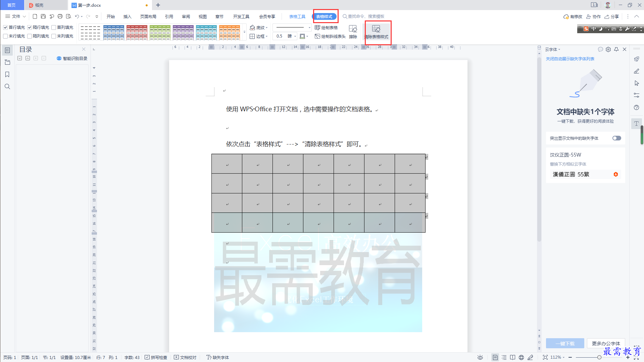Image resolution: width=644 pixels, height=362 pixels.
Task: Select the Draw Table (绘制表格) tool
Action: tap(326, 27)
